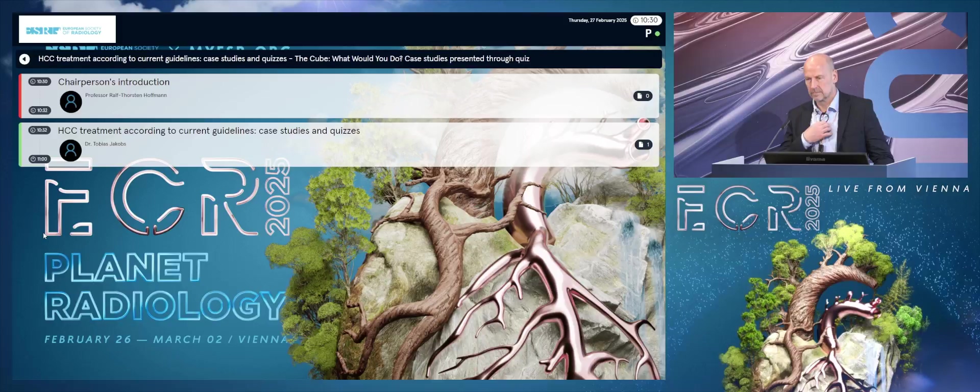Click the speaker name Professor Ralf-Thorsten Hoffmann

126,95
